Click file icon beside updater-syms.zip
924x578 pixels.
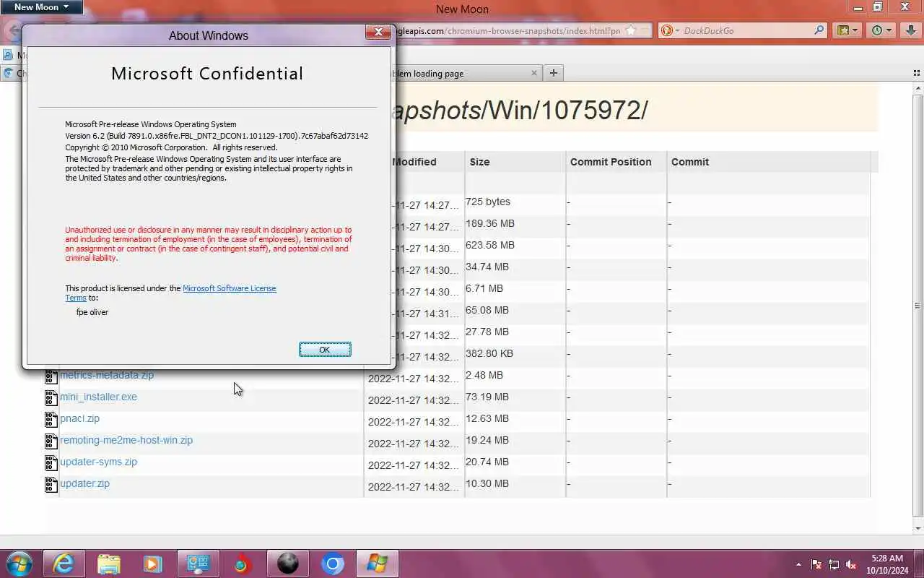[51, 463]
